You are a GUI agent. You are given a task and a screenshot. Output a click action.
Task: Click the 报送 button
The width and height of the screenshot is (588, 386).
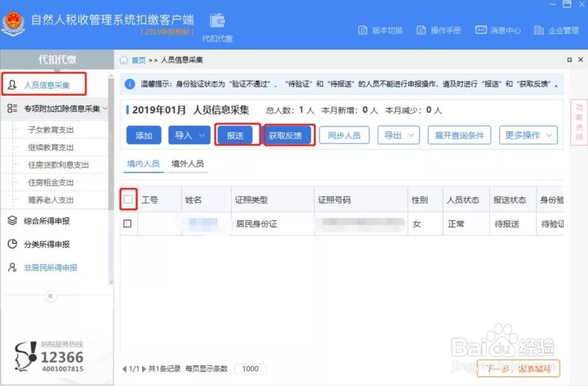[x=235, y=135]
